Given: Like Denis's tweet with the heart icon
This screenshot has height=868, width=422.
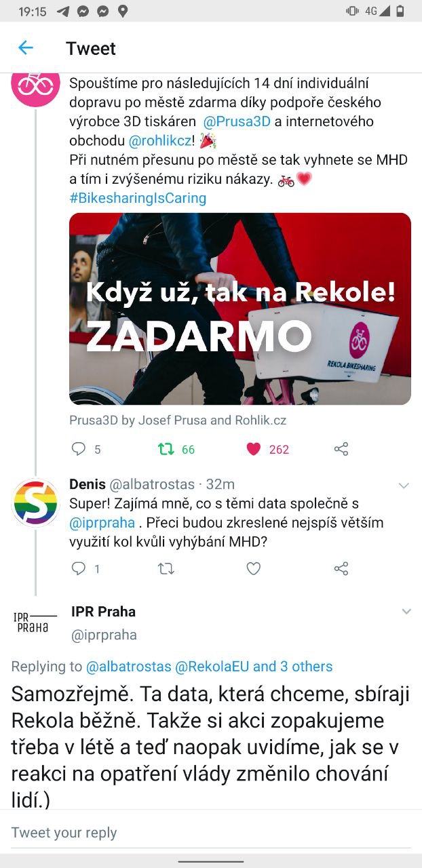Looking at the screenshot, I should [x=254, y=569].
